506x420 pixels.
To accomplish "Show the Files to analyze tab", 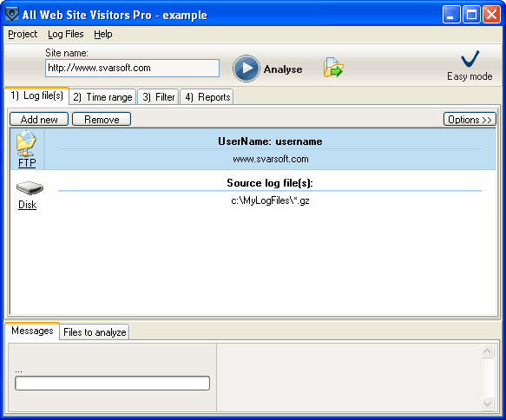I will (x=95, y=332).
